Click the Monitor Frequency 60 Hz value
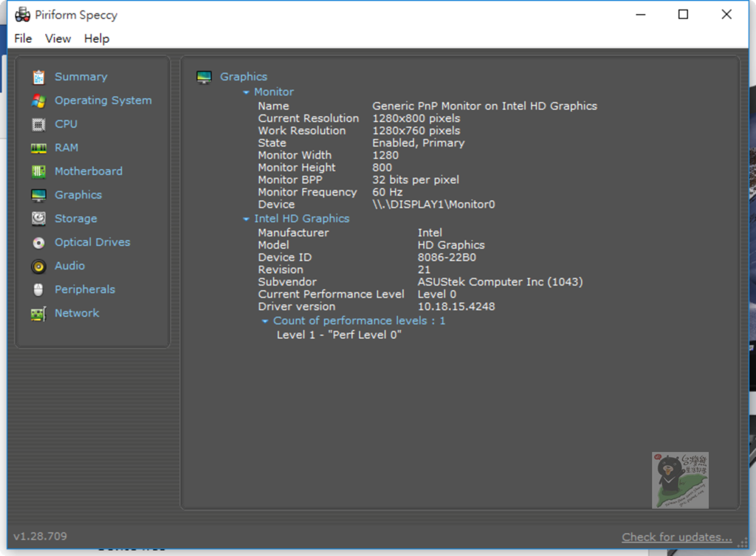 click(387, 193)
